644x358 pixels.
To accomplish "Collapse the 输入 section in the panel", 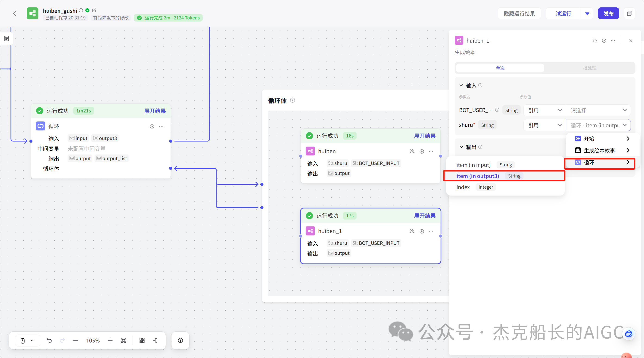I will (x=461, y=85).
